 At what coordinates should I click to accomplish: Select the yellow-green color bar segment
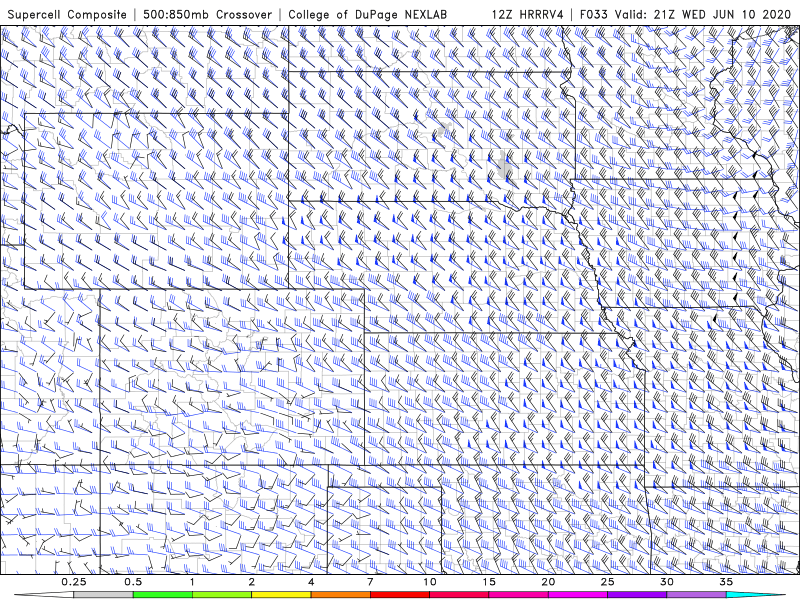(x=222, y=595)
